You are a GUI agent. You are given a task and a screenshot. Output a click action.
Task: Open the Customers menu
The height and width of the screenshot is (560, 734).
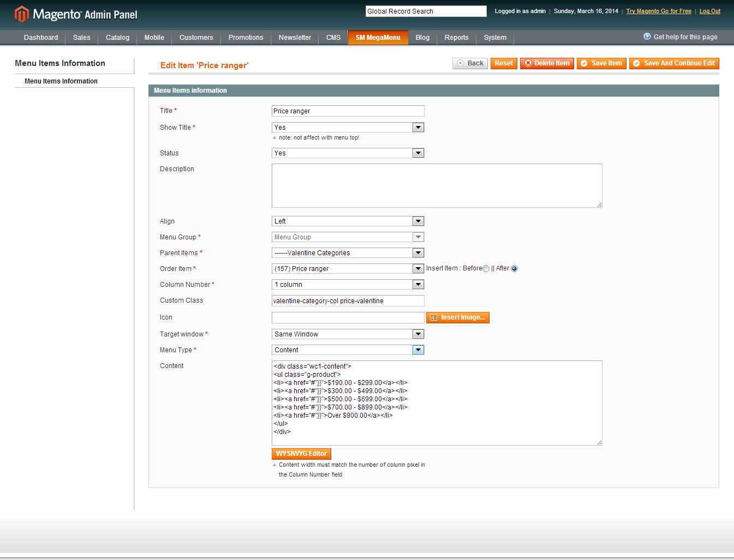click(196, 38)
